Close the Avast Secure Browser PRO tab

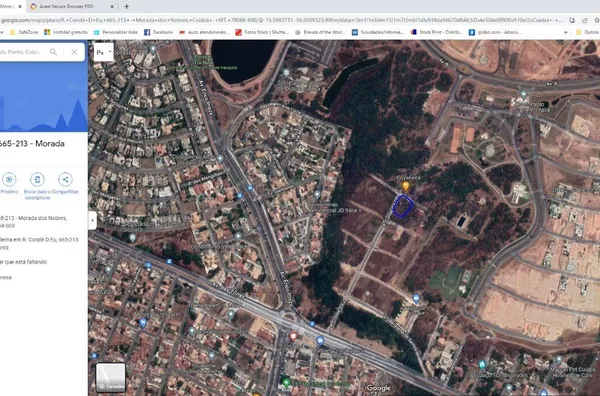coord(112,7)
